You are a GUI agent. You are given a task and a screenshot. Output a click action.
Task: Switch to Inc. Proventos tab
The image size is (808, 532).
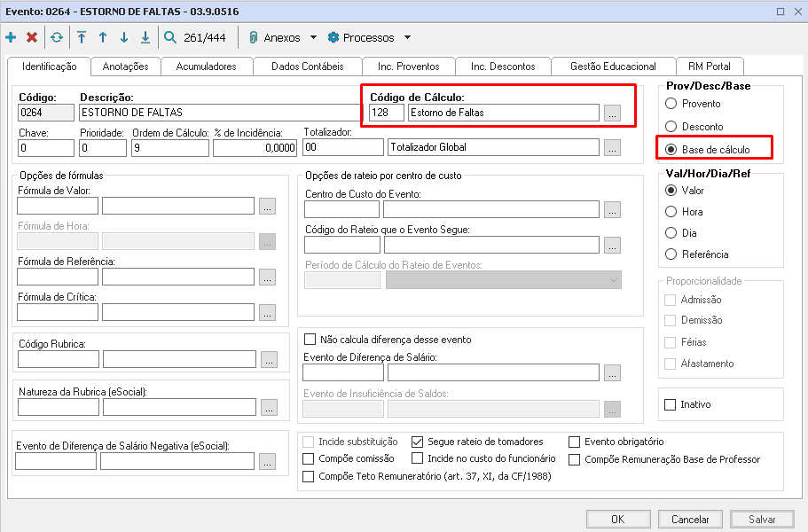click(x=409, y=66)
